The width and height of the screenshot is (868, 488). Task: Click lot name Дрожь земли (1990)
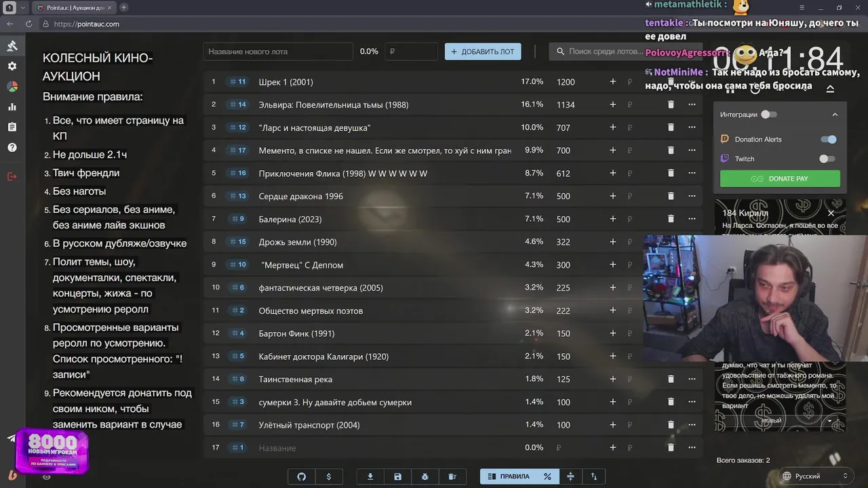(298, 242)
